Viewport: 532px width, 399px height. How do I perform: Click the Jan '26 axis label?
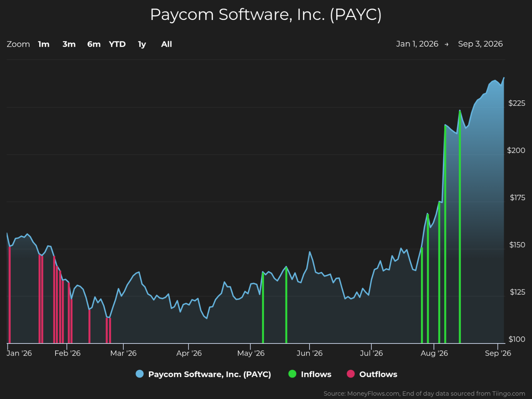tap(19, 353)
